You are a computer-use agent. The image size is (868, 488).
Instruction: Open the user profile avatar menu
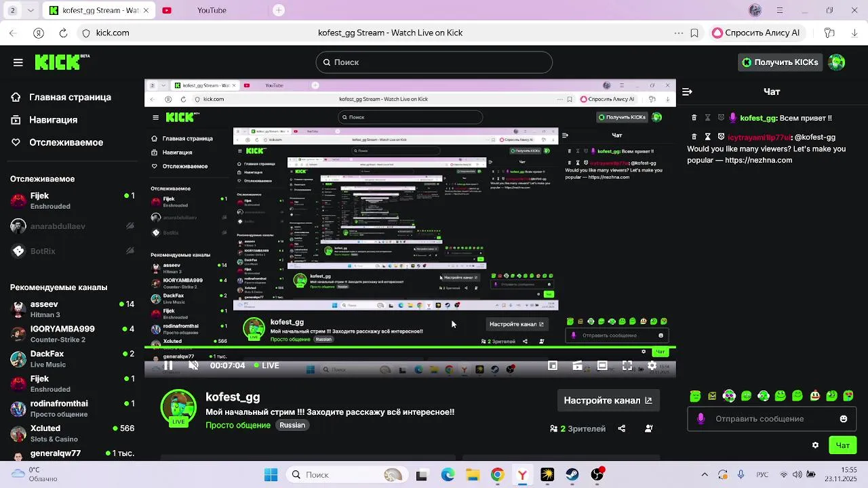point(837,62)
